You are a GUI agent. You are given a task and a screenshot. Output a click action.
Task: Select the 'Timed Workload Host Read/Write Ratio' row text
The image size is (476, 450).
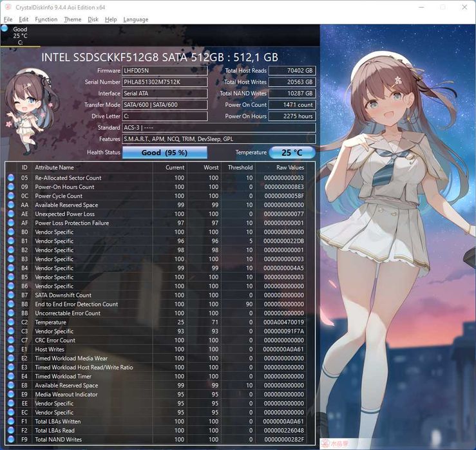pos(84,367)
